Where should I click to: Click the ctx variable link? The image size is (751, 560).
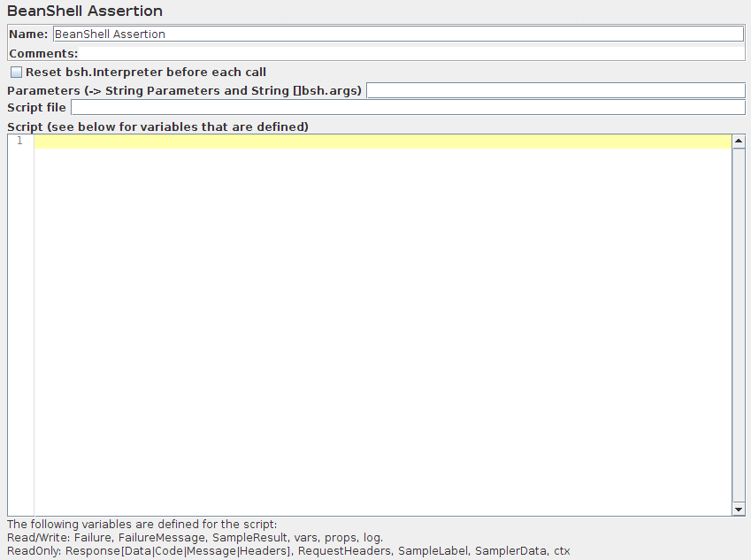[561, 550]
